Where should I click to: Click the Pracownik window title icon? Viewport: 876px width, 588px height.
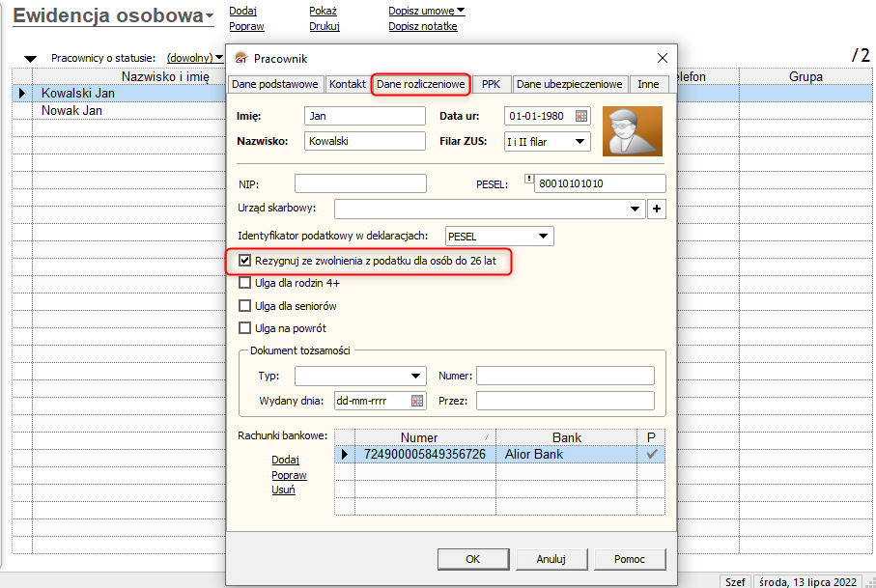[240, 58]
